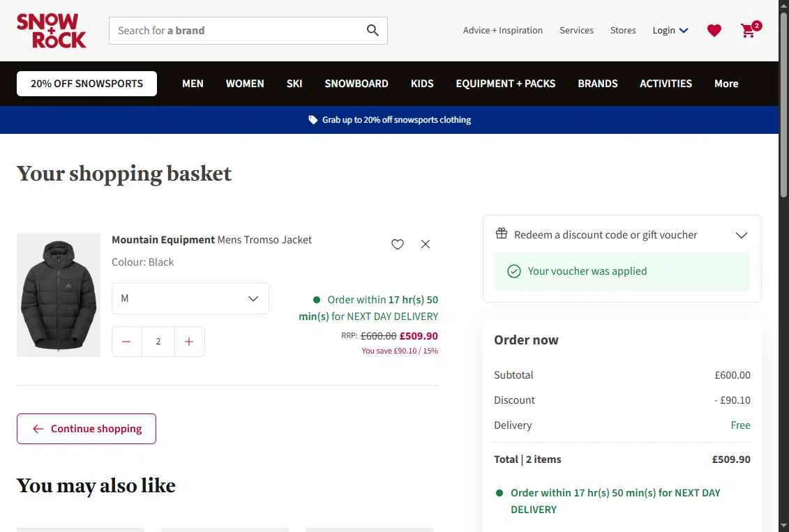The image size is (789, 532).
Task: Open Advice + Inspiration link
Action: [503, 30]
